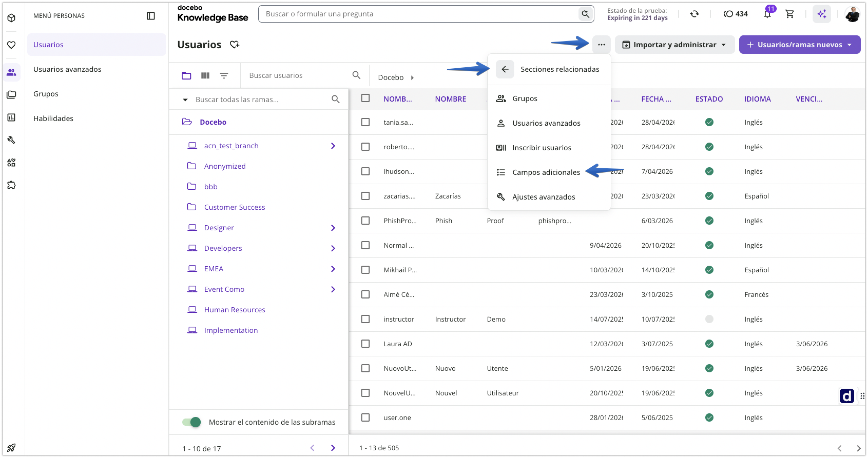Open the puzzle piece apps icon
Viewport: 868px width, 458px height.
pyautogui.click(x=12, y=185)
